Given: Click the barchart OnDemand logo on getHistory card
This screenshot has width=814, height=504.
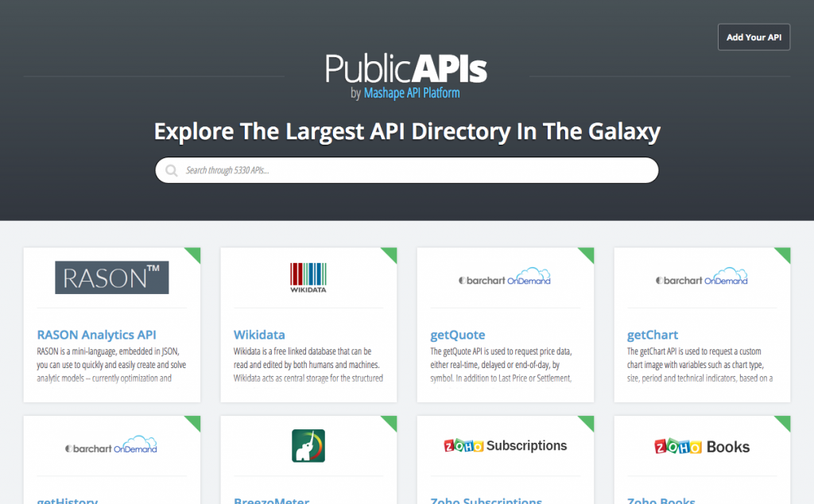Looking at the screenshot, I should (x=111, y=447).
